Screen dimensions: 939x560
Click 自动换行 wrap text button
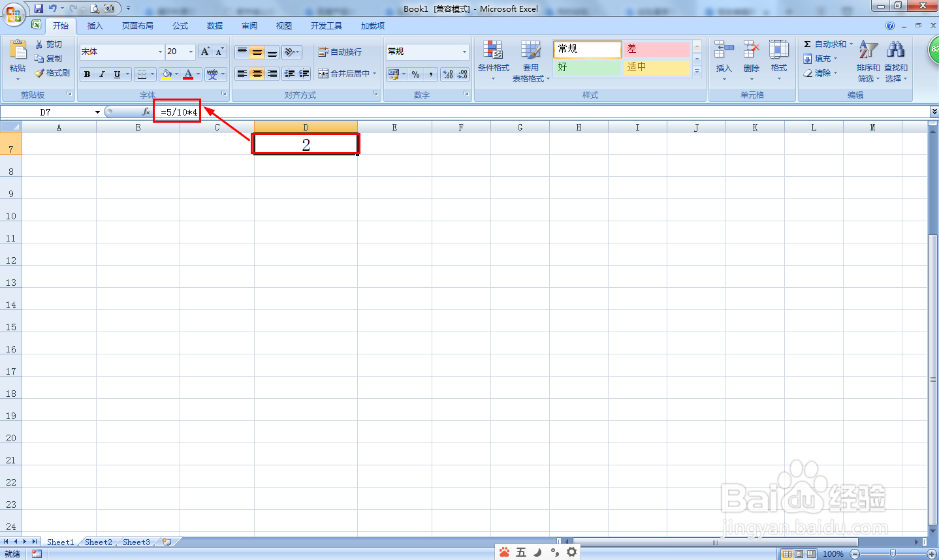[x=340, y=52]
